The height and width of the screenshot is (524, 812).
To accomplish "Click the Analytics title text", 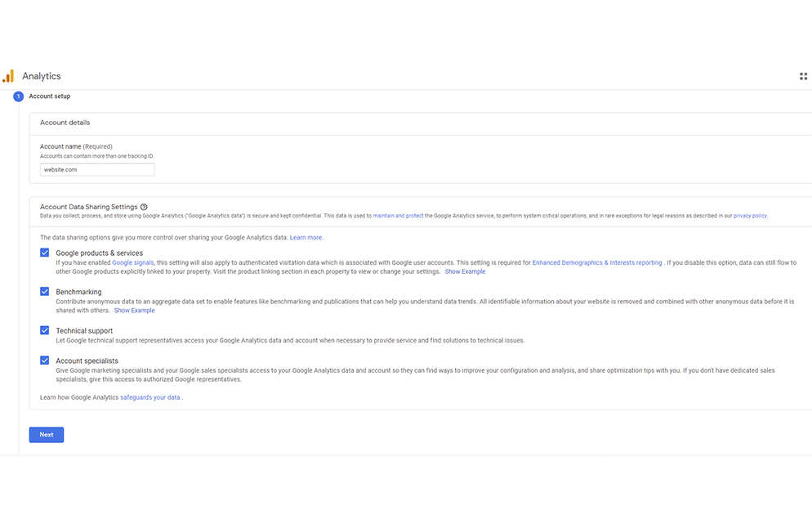I will [42, 76].
